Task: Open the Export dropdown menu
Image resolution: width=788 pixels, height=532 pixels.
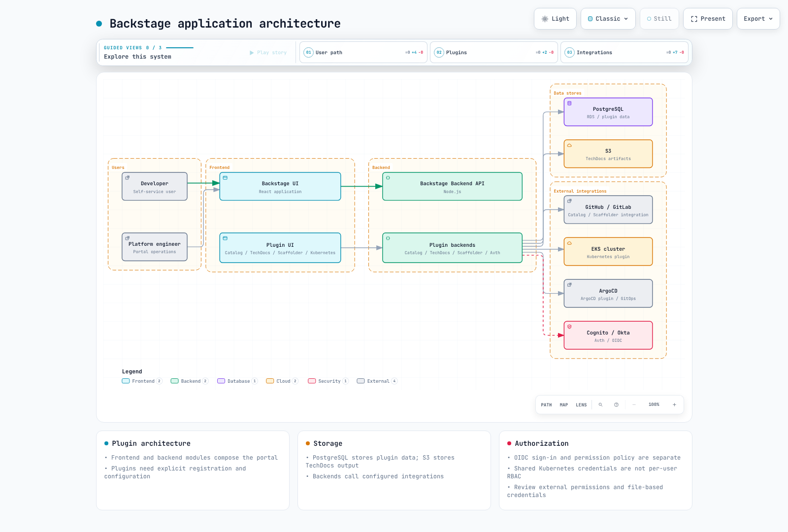Action: (758, 19)
